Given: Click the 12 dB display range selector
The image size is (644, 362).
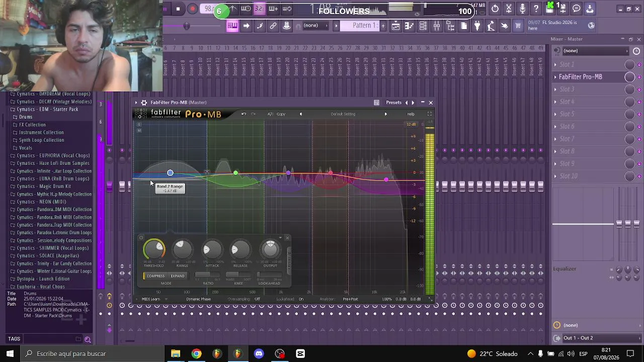Looking at the screenshot, I should click(x=411, y=125).
